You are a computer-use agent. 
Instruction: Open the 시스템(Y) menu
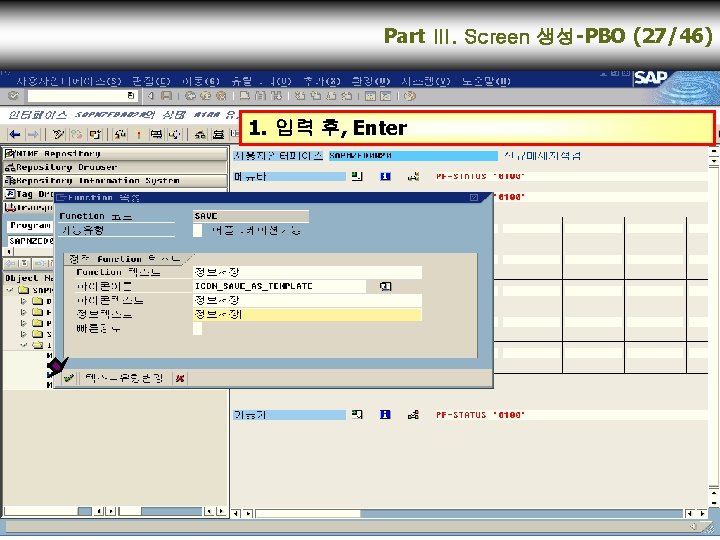point(426,81)
